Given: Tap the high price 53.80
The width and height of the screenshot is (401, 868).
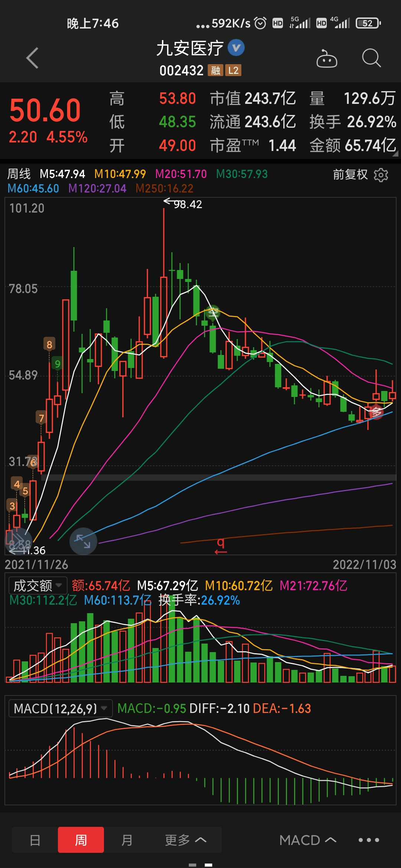Looking at the screenshot, I should pyautogui.click(x=177, y=99).
